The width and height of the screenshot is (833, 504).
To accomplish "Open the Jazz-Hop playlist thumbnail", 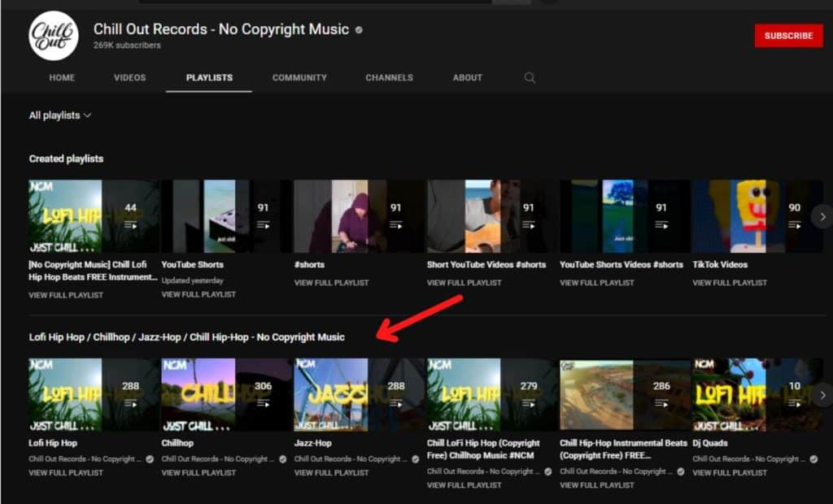I will click(x=359, y=395).
